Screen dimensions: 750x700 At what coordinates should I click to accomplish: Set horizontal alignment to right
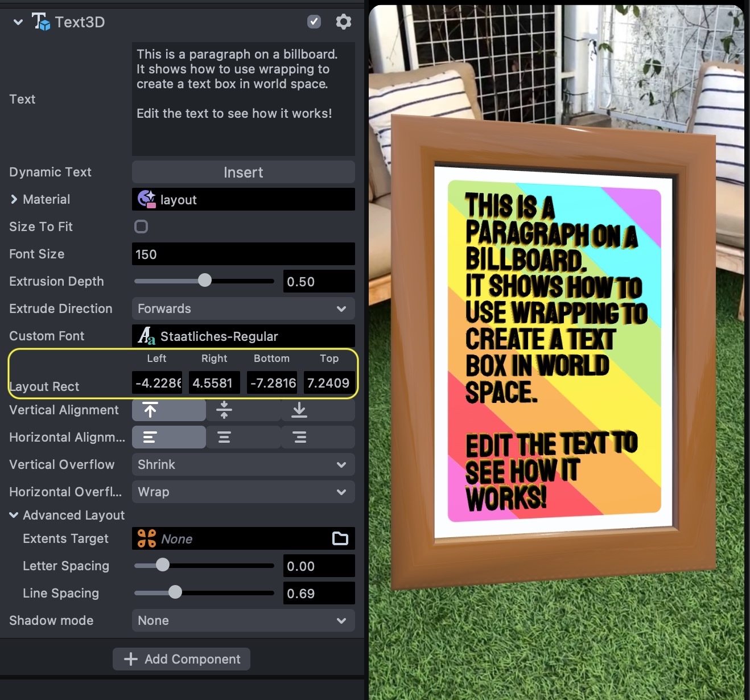pos(299,437)
